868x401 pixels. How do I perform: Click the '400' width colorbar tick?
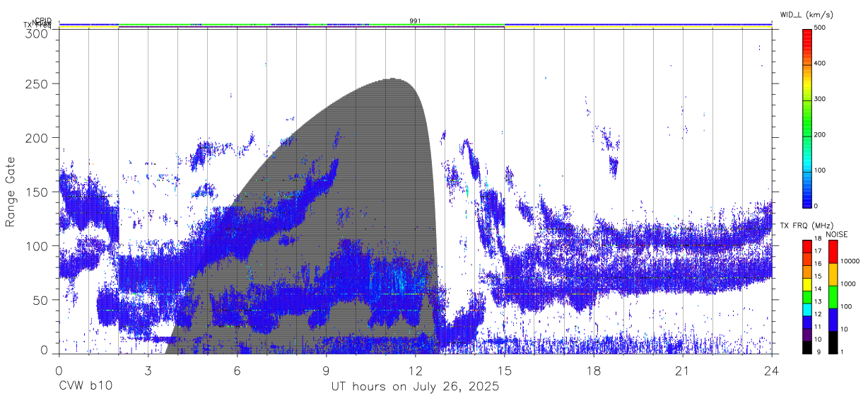coord(820,64)
